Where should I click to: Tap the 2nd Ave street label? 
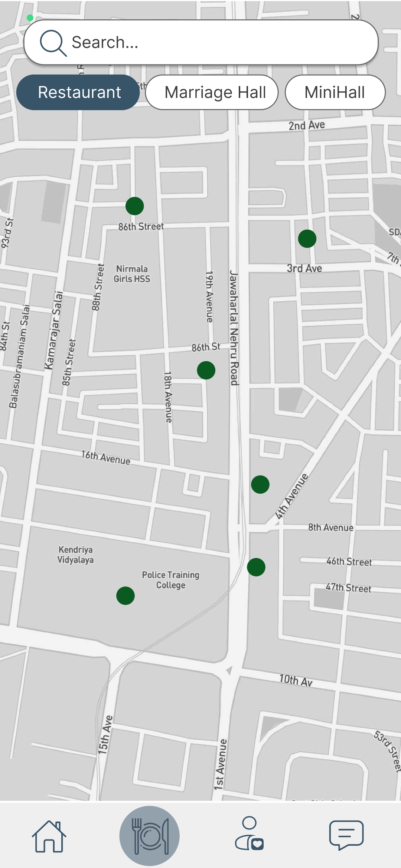click(x=307, y=125)
